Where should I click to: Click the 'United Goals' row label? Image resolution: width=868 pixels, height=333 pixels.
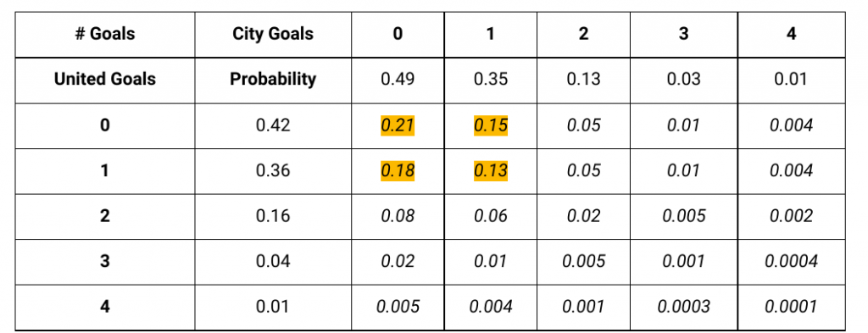[x=104, y=79]
